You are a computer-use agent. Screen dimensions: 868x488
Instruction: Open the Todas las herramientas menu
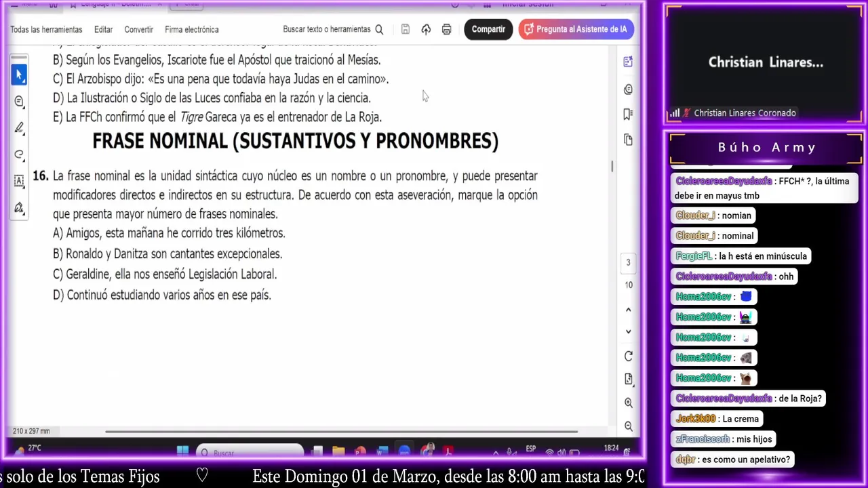coord(46,29)
